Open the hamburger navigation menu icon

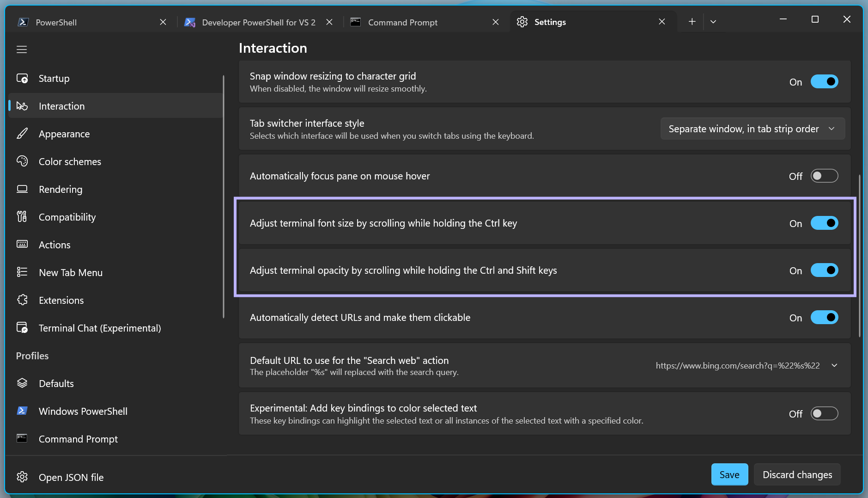pos(22,49)
